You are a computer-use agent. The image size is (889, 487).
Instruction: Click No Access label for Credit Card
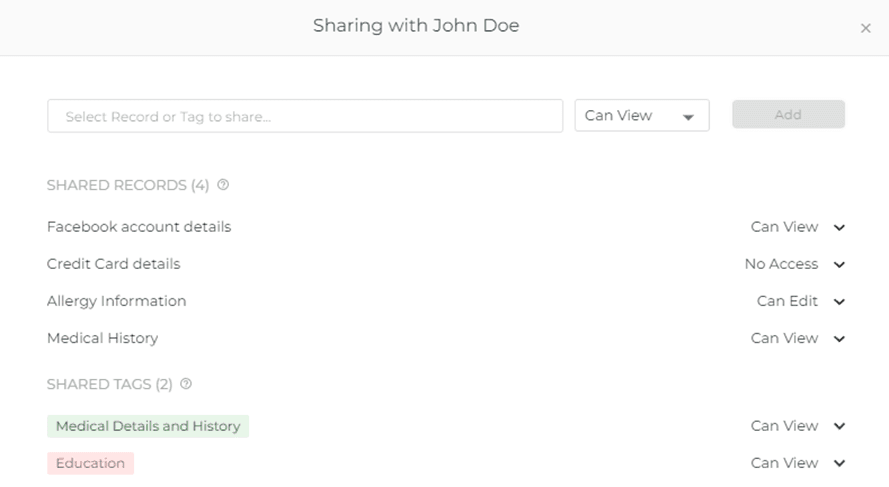point(781,264)
